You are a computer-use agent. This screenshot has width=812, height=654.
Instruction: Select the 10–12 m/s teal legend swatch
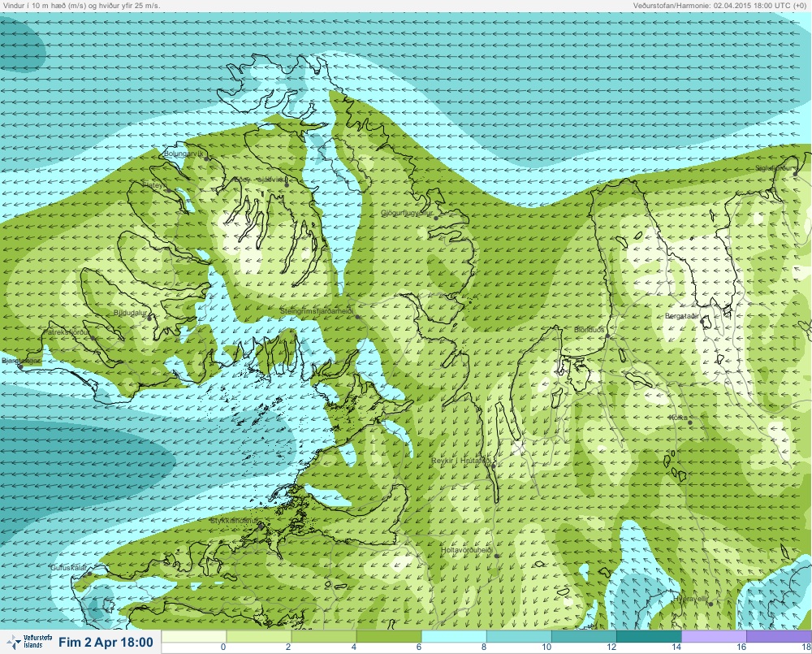584,636
